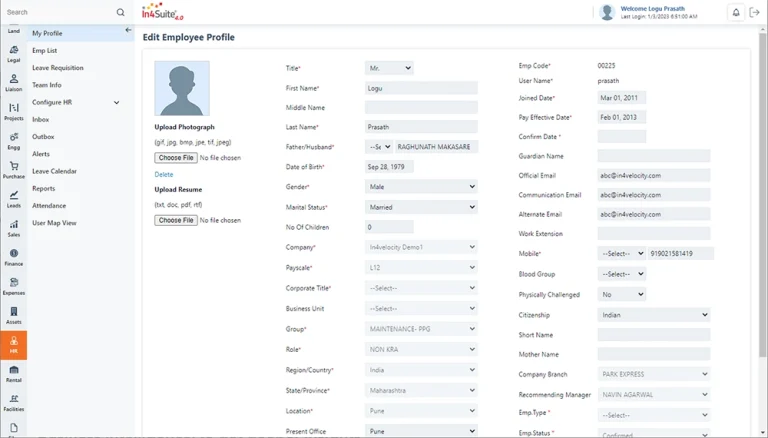Image resolution: width=768 pixels, height=438 pixels.
Task: Open the Role dropdown
Action: [421, 349]
